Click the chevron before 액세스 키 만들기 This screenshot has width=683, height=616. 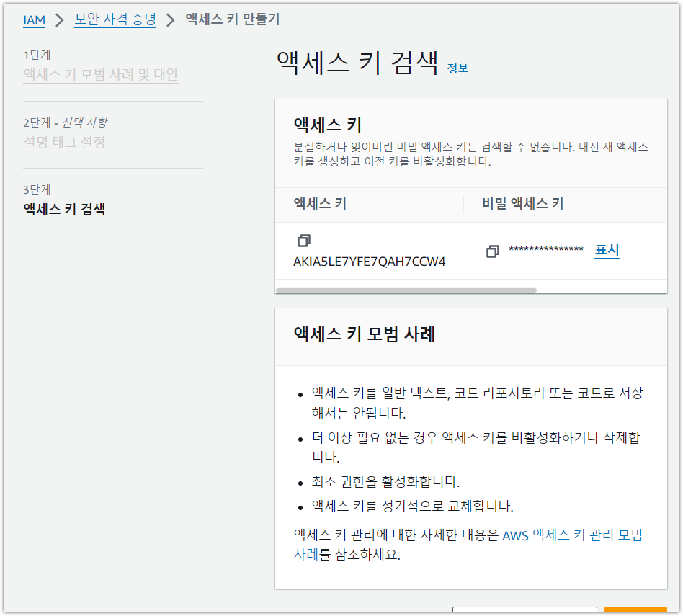tap(171, 20)
